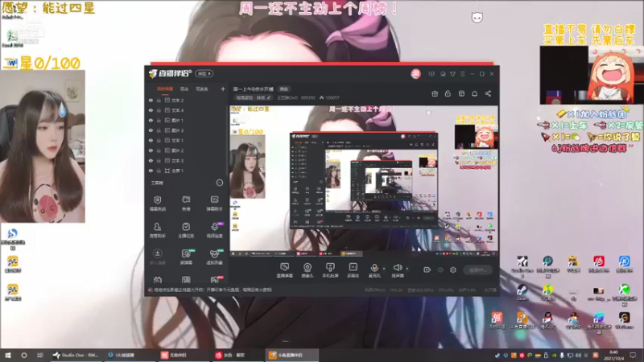The image size is (644, 362).
Task: Click the pencil edit icon beside the category tag
Action: 269,97
